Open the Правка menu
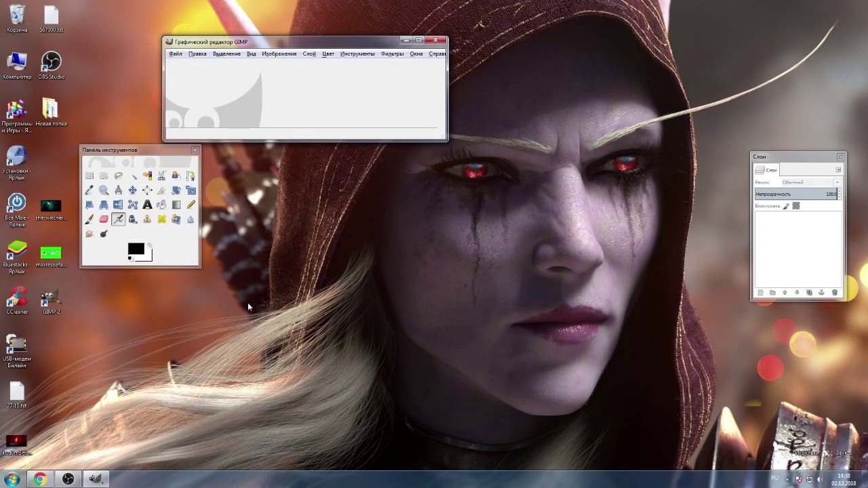 click(197, 54)
